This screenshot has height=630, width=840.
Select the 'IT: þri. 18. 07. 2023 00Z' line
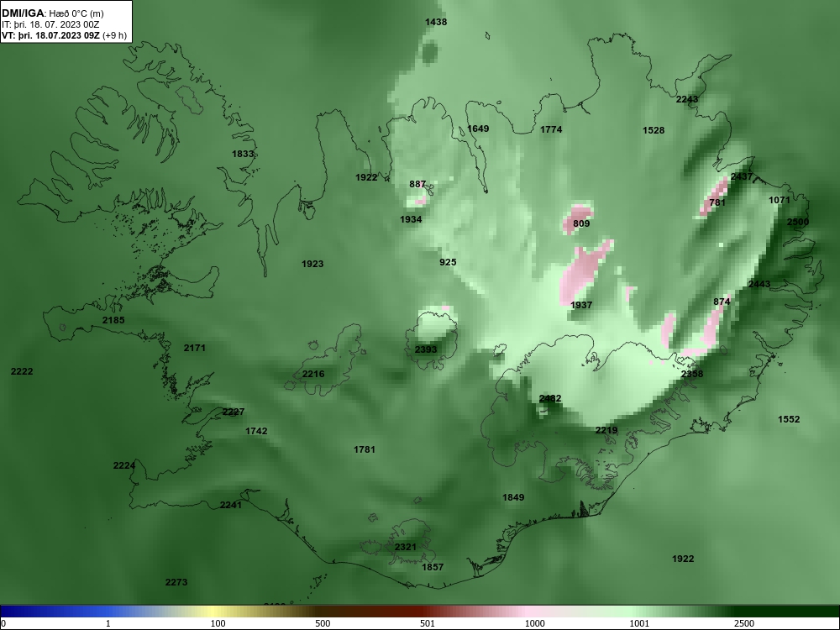coord(50,24)
